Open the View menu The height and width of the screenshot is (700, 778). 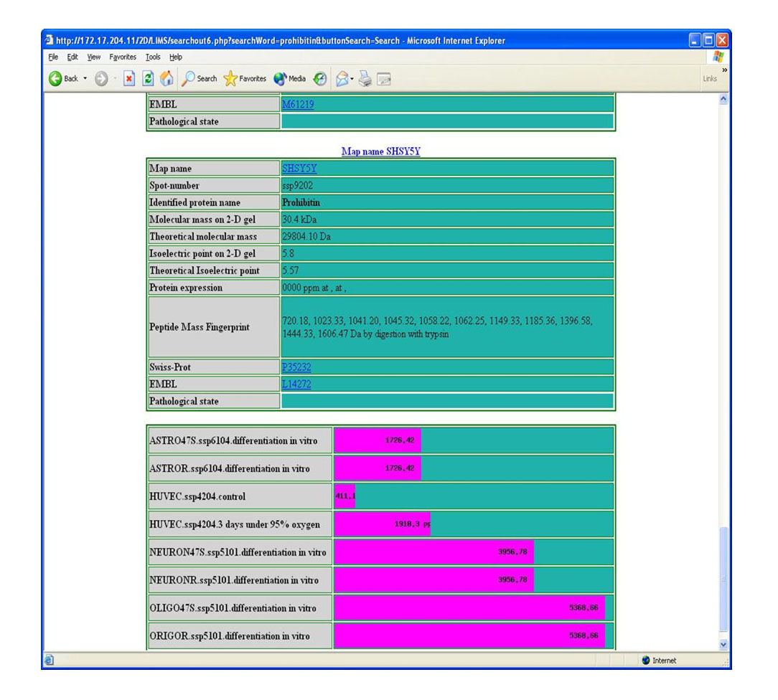pos(94,57)
